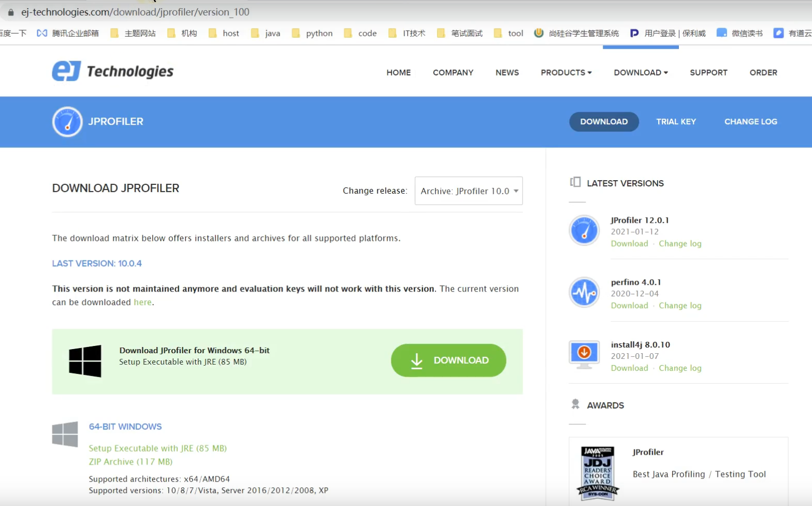Expand the PRODUCTS menu
This screenshot has height=506, width=812.
pos(566,73)
